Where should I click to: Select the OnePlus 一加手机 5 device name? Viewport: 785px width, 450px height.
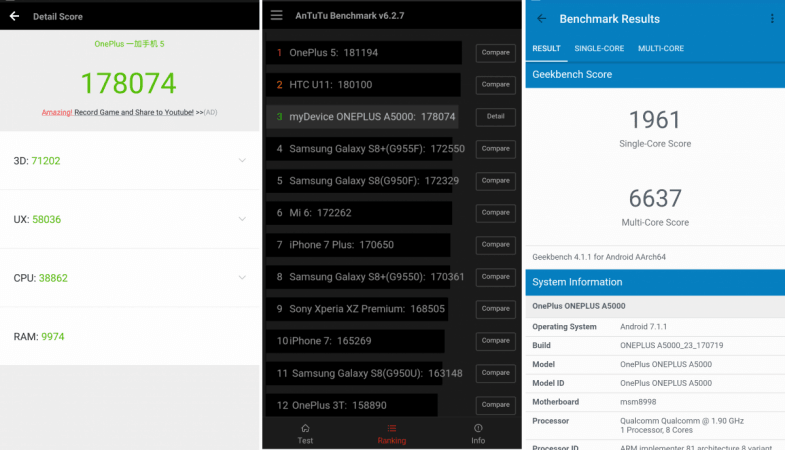[x=129, y=44]
